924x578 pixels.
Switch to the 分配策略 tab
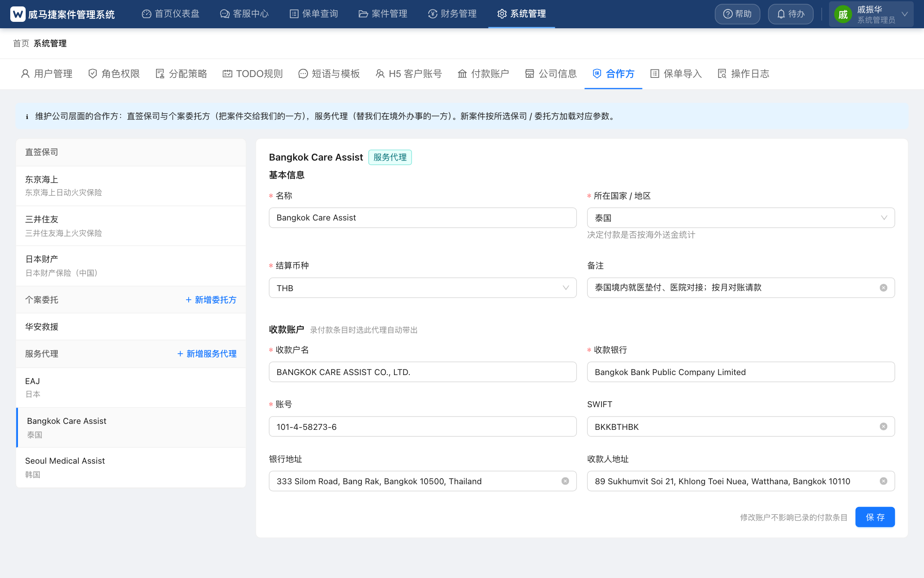181,74
